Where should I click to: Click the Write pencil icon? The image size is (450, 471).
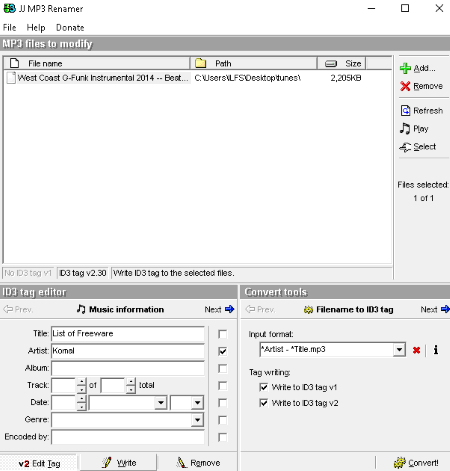pyautogui.click(x=107, y=463)
